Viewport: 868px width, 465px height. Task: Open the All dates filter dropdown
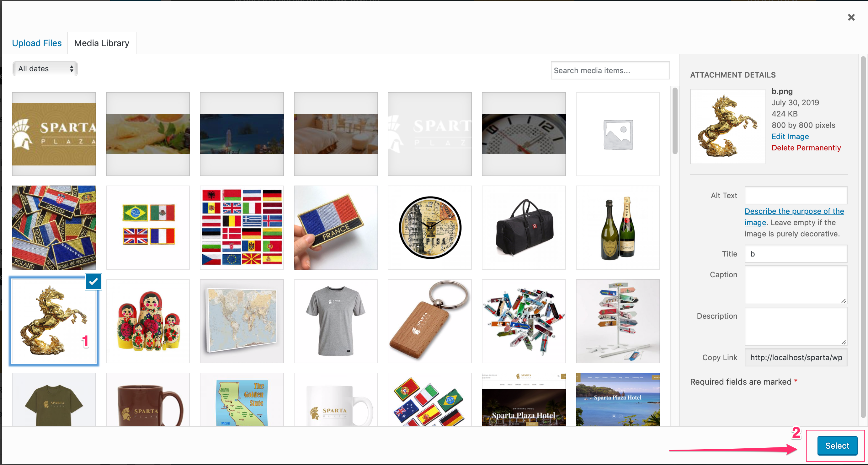pos(45,69)
